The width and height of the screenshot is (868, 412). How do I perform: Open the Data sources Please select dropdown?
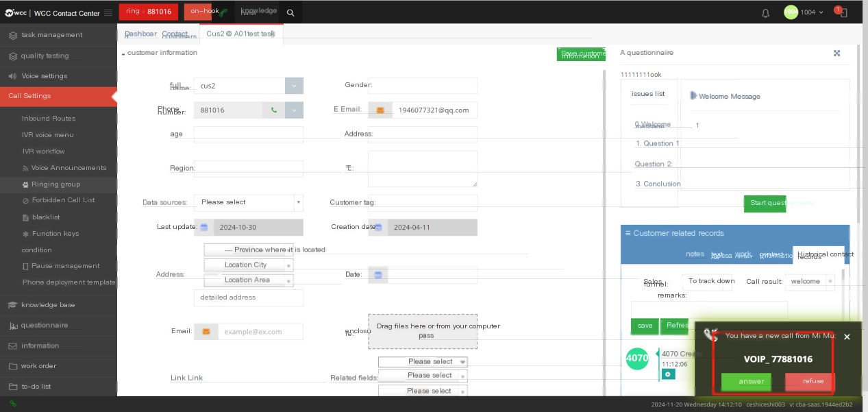249,203
